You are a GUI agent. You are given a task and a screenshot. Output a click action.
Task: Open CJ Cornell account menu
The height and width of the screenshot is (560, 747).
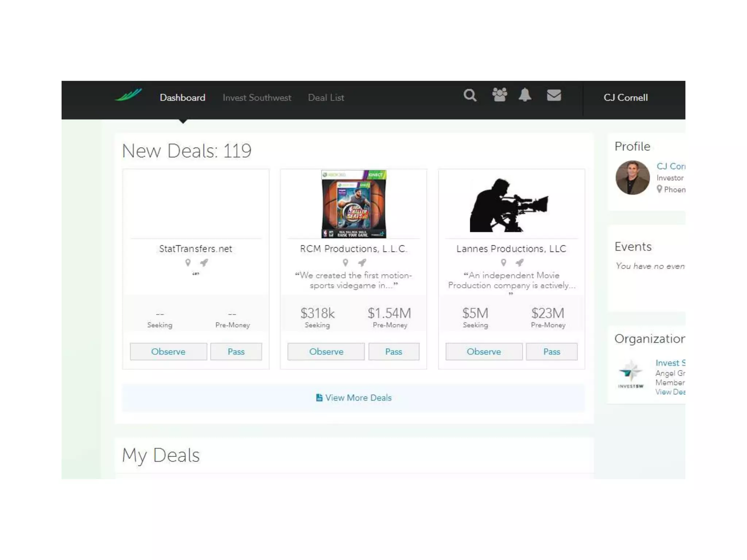tap(625, 98)
